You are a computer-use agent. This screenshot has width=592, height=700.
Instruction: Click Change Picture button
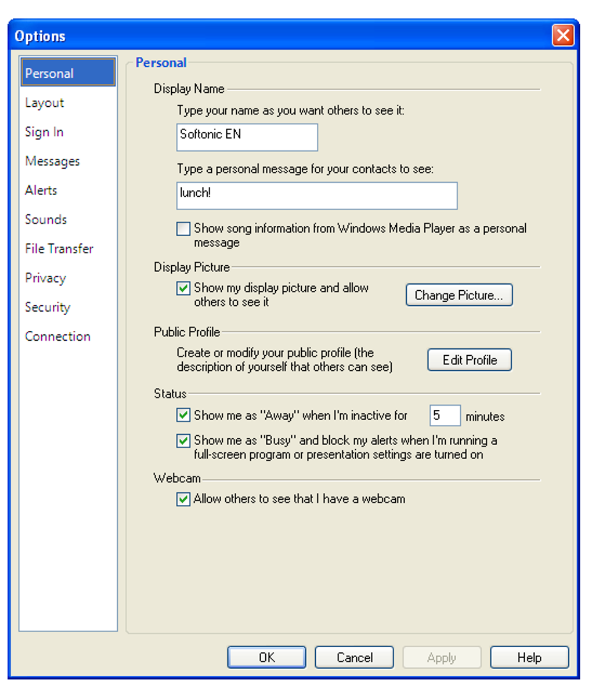tap(459, 295)
